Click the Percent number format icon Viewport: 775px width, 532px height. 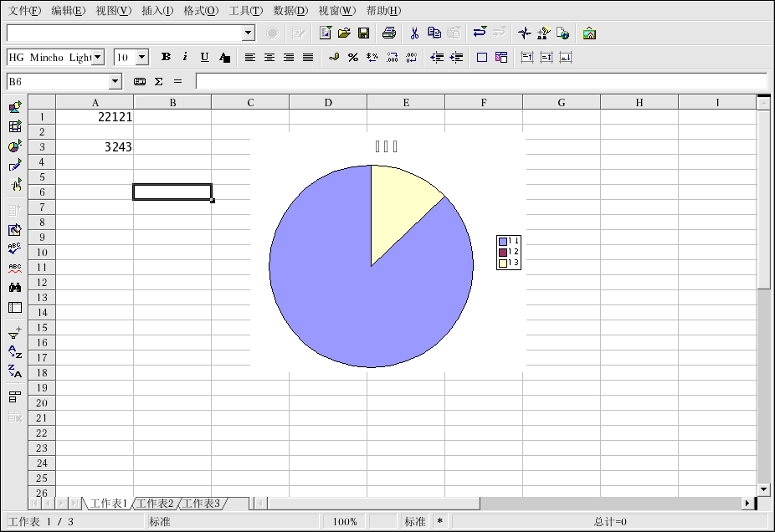[x=352, y=58]
